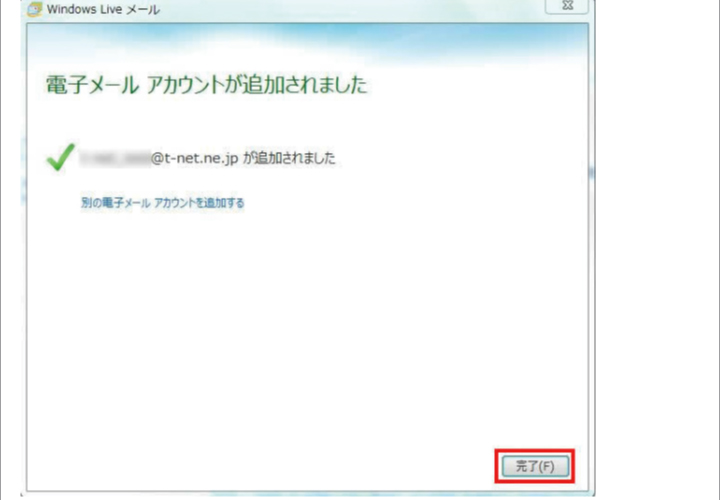This screenshot has width=720, height=500.
Task: Open the 別の電子メール アカウントを追加する link
Action: [163, 202]
